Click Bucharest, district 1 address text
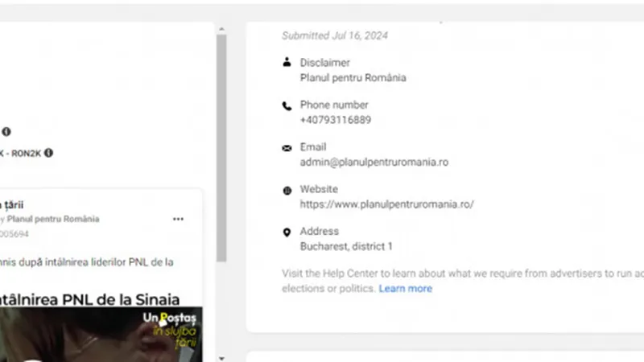 346,246
